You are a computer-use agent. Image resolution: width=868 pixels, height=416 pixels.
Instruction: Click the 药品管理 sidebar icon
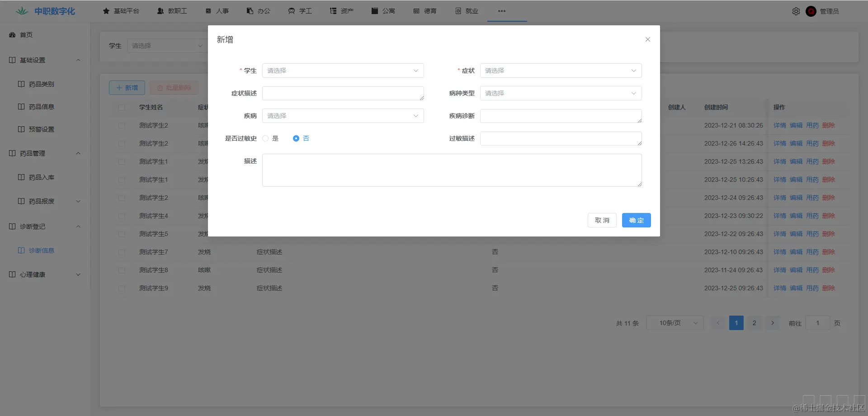coord(12,153)
